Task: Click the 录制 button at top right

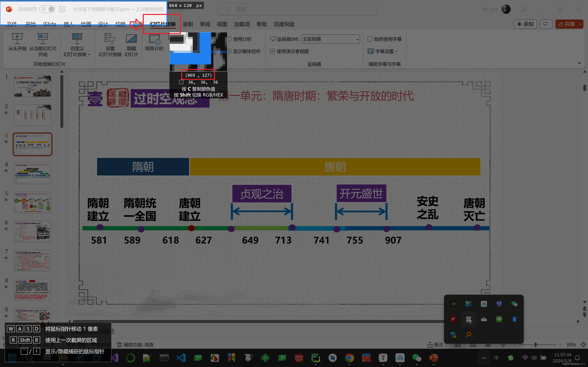Action: 525,24
